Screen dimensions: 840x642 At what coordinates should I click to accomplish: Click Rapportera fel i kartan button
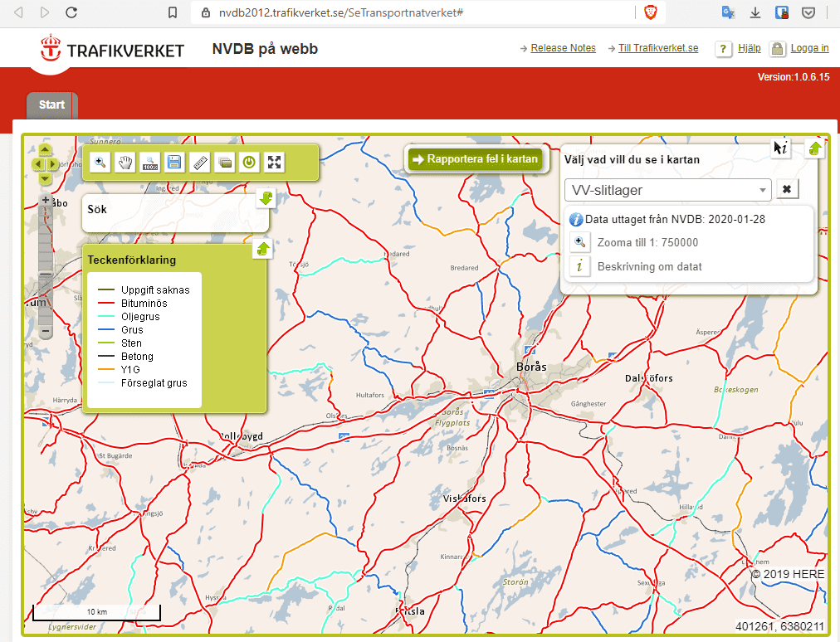pos(476,159)
